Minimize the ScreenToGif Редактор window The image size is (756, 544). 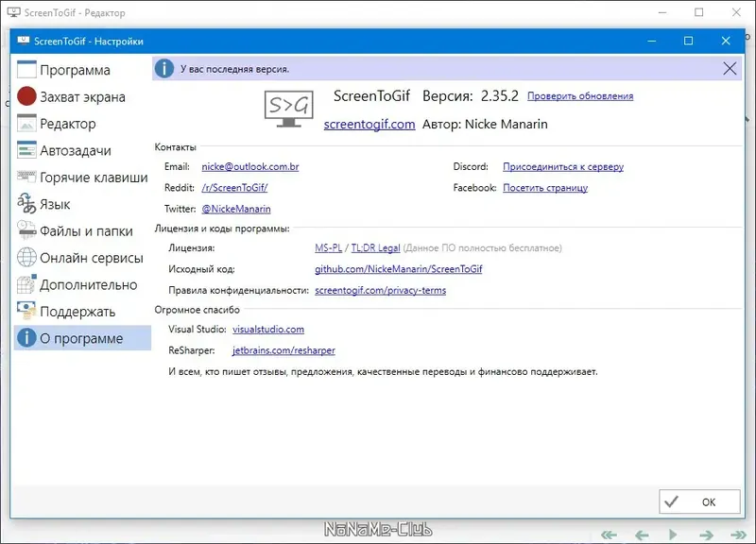coord(662,12)
